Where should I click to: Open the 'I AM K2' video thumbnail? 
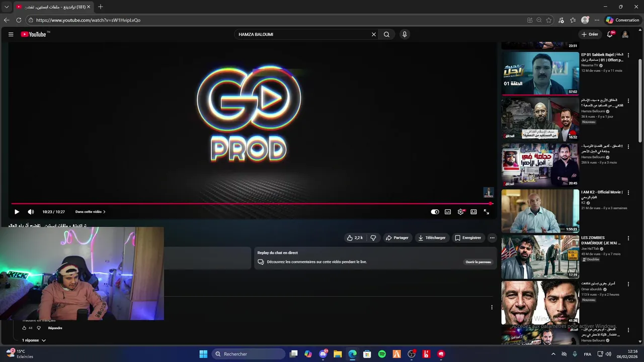(x=540, y=211)
